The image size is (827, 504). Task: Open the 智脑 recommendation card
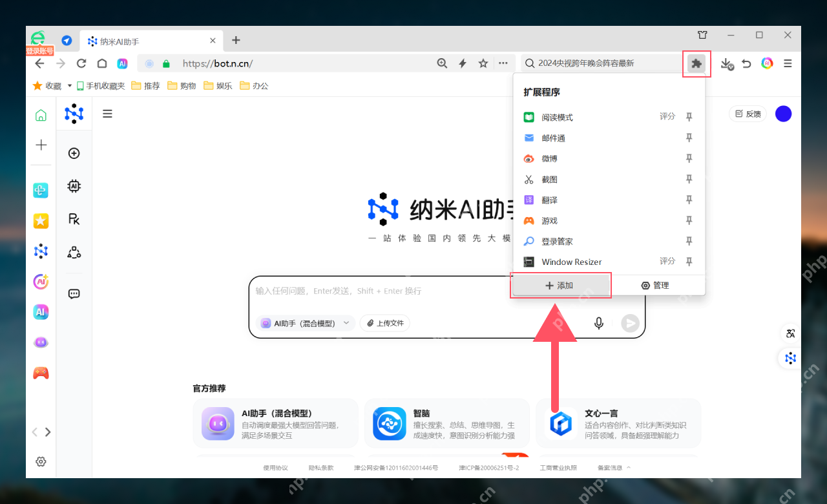[x=446, y=423]
